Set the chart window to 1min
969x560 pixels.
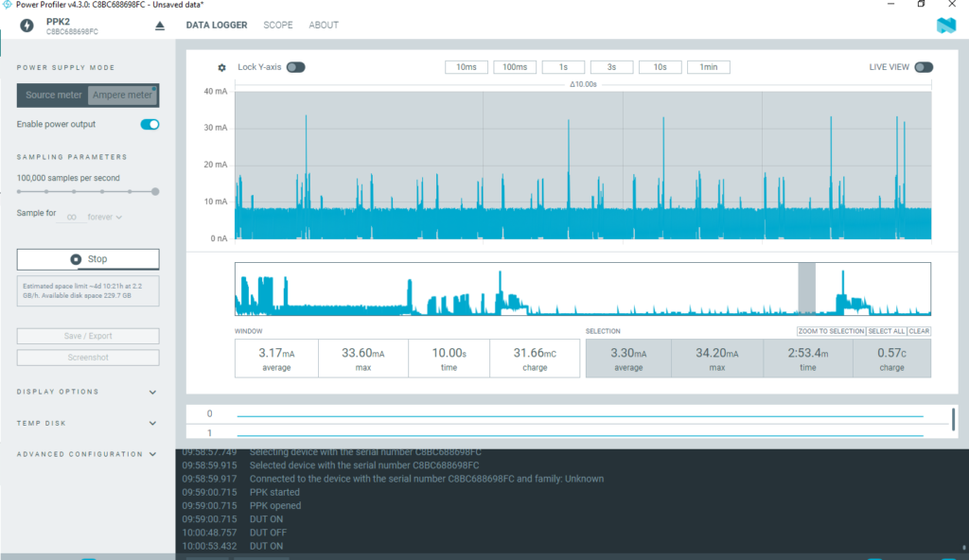tap(709, 66)
